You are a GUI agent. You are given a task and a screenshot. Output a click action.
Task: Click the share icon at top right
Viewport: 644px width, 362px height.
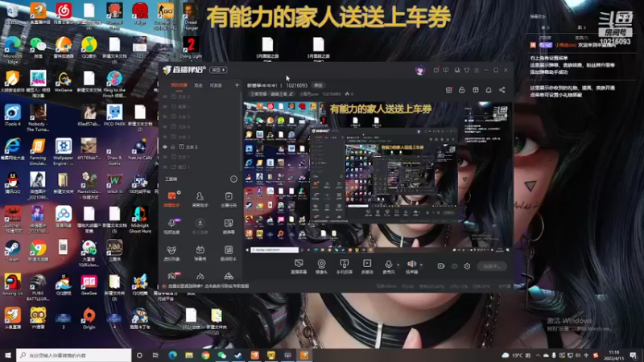click(502, 90)
